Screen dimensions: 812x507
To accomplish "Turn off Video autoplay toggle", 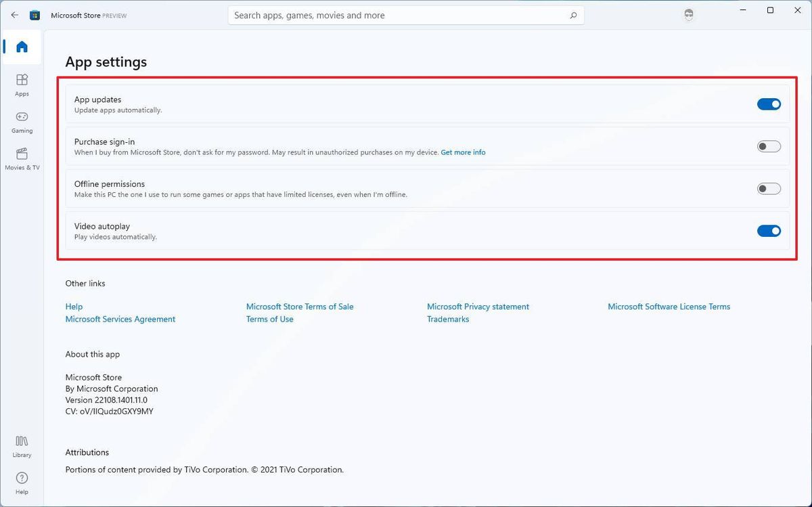I will 769,231.
